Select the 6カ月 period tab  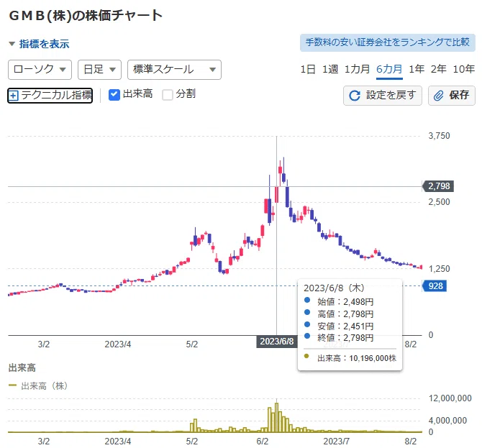click(x=389, y=69)
